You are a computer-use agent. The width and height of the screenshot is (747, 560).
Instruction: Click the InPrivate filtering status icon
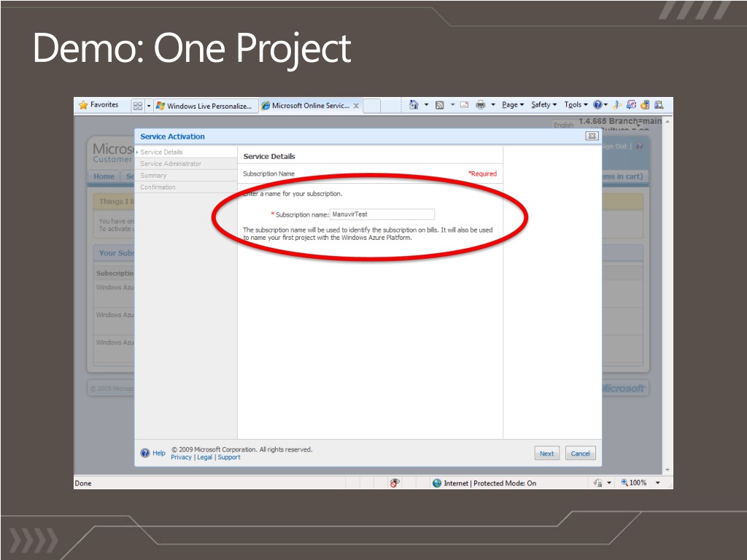tap(395, 483)
